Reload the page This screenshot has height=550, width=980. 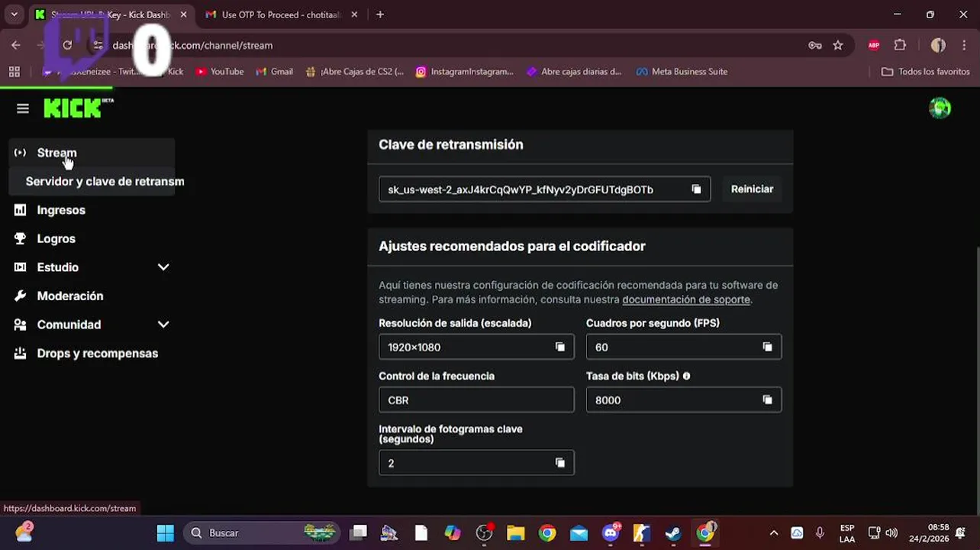pos(67,45)
